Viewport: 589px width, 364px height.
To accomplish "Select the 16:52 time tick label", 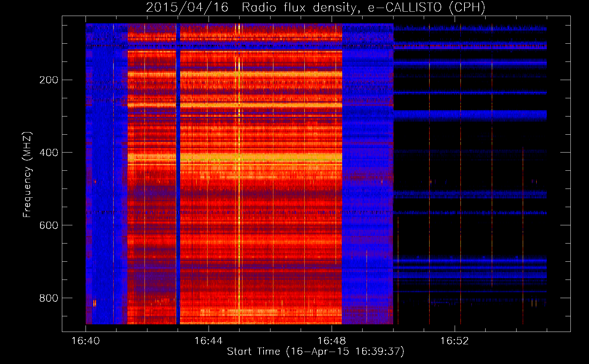I will pos(455,341).
